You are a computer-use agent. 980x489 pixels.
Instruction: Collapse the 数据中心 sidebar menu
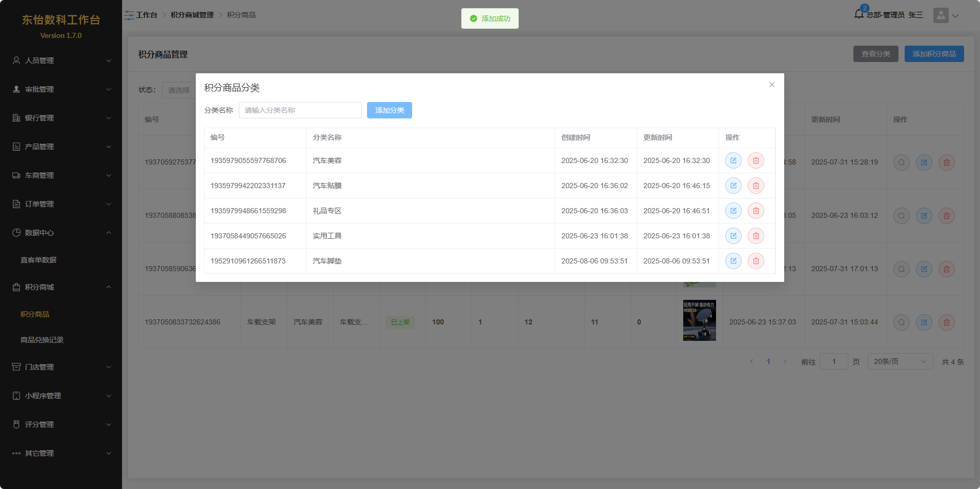61,233
